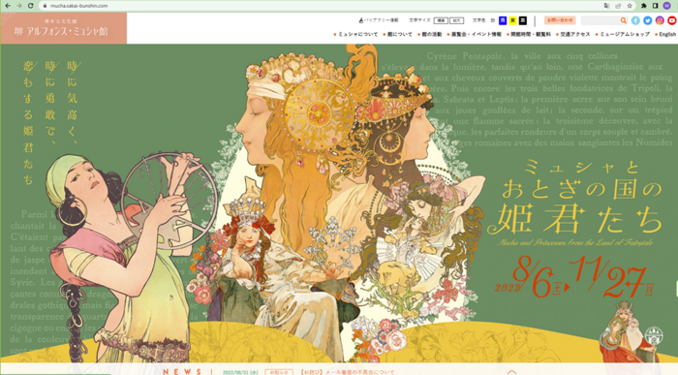Open the browser extensions puzzle icon
The height and width of the screenshot is (375, 678).
point(644,6)
